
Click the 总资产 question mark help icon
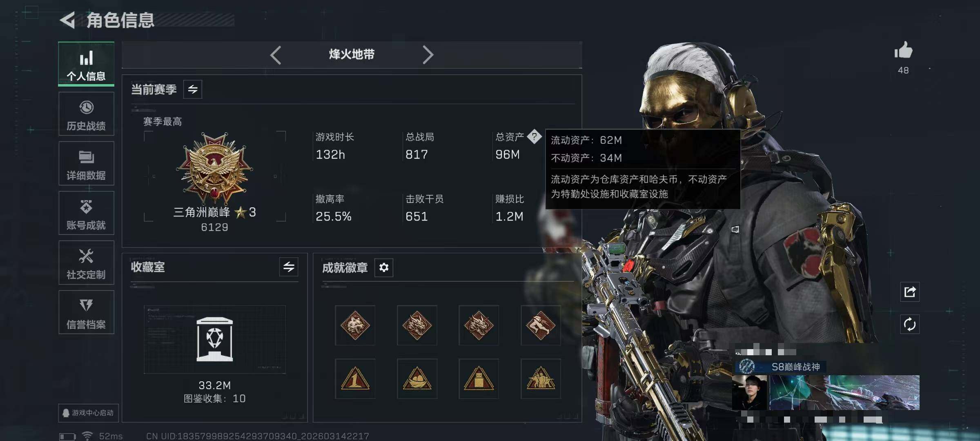coord(534,136)
